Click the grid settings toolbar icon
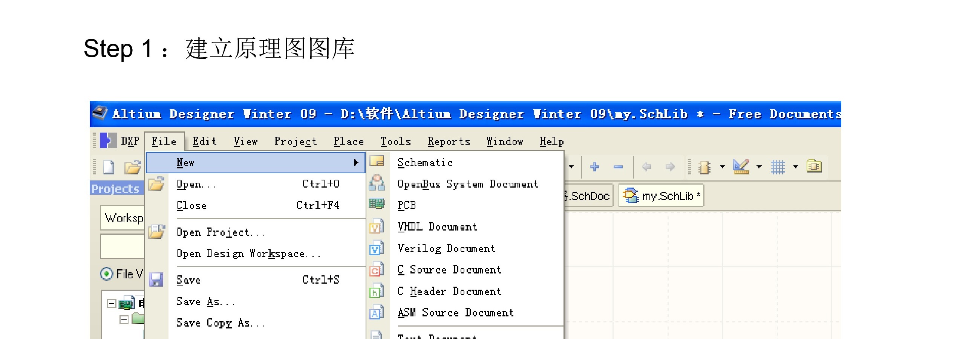 coord(777,166)
